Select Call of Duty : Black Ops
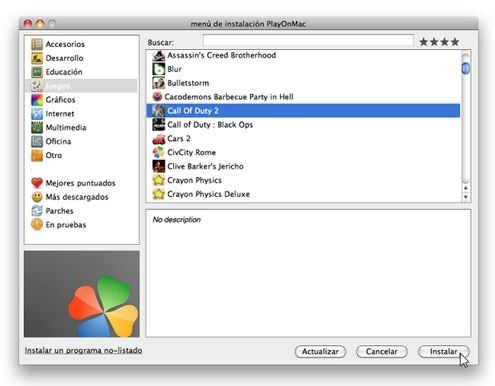This screenshot has height=386, width=495. click(x=303, y=125)
